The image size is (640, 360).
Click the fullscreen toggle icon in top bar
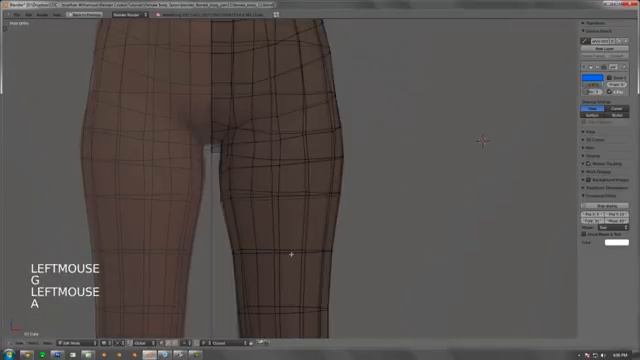click(x=276, y=15)
